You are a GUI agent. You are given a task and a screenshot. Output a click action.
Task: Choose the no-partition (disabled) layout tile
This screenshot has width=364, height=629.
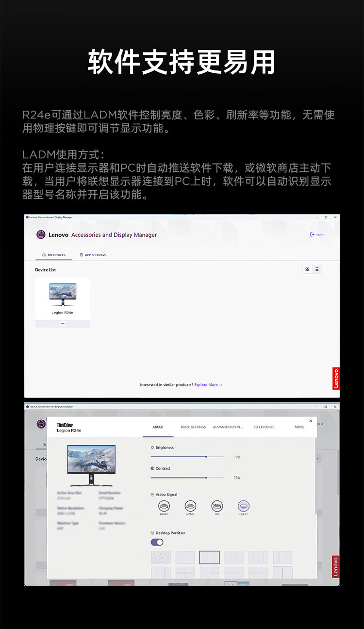click(x=161, y=557)
